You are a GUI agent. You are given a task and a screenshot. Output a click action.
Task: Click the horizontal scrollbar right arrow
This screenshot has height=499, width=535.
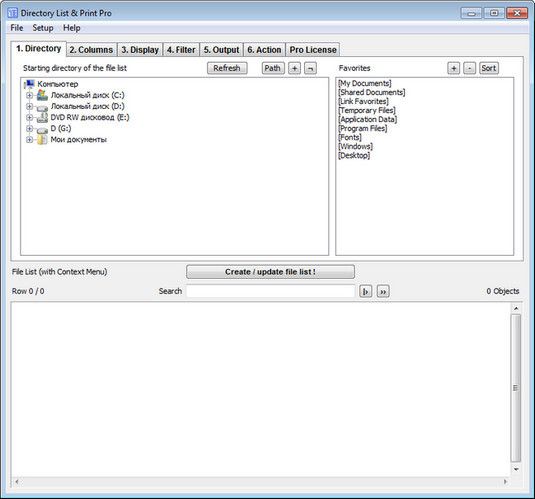[505, 482]
